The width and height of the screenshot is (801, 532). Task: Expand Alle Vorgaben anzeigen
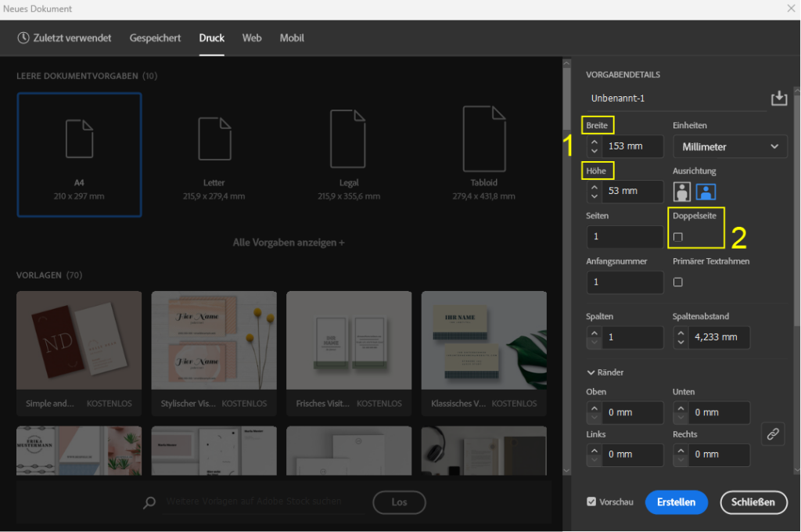(x=288, y=242)
